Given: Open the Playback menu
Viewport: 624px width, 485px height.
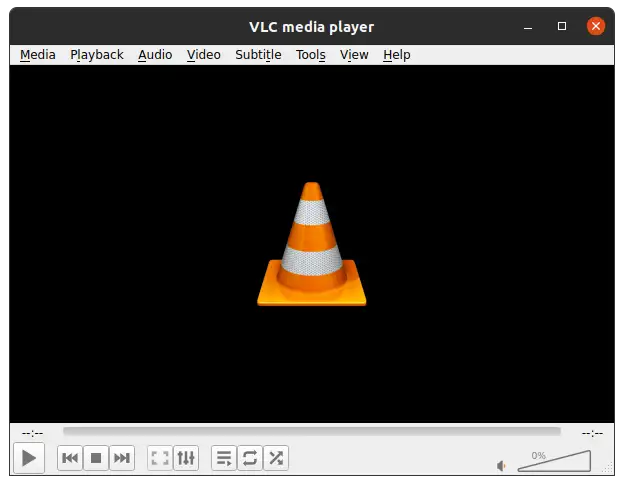Looking at the screenshot, I should coord(97,55).
